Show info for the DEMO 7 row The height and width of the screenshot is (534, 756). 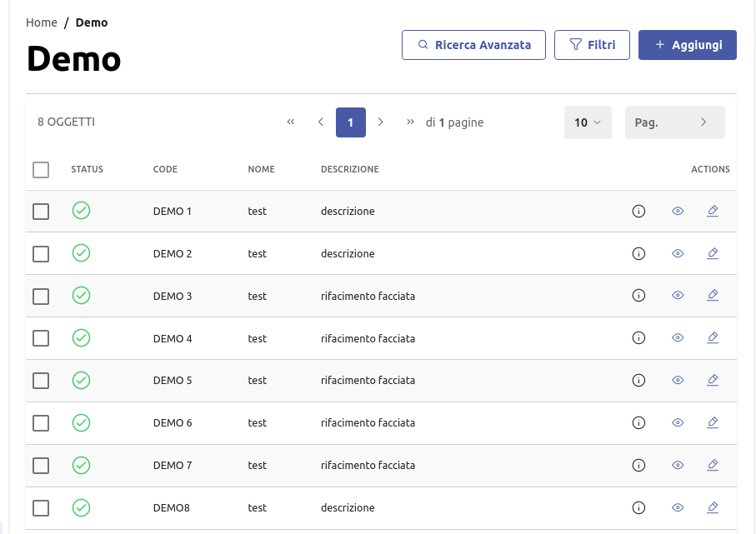(x=639, y=465)
